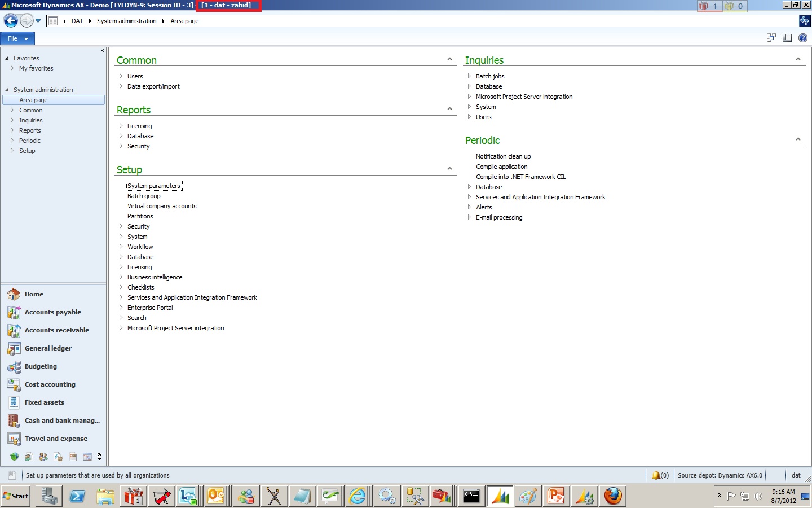Open Compile application
The width and height of the screenshot is (812, 508).
tap(501, 167)
